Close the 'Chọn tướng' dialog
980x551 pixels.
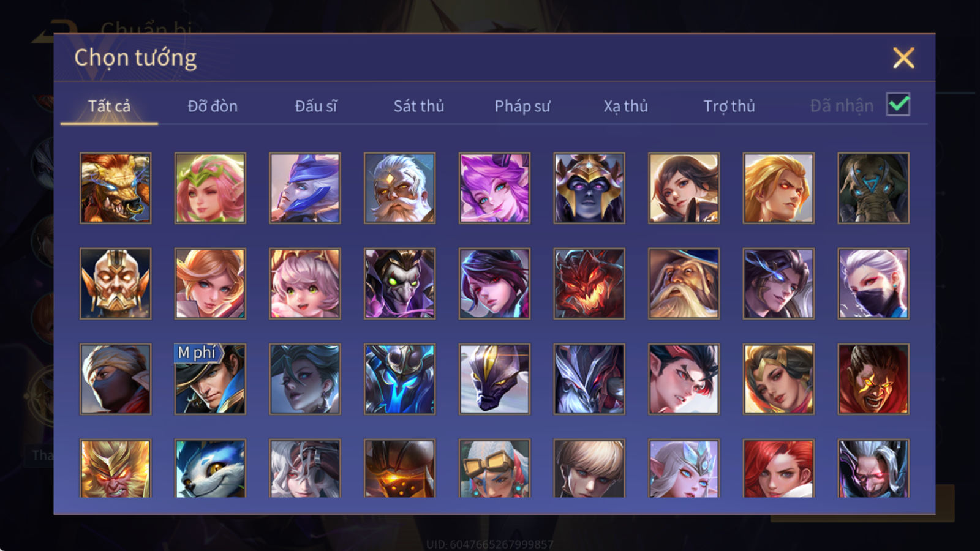(903, 58)
